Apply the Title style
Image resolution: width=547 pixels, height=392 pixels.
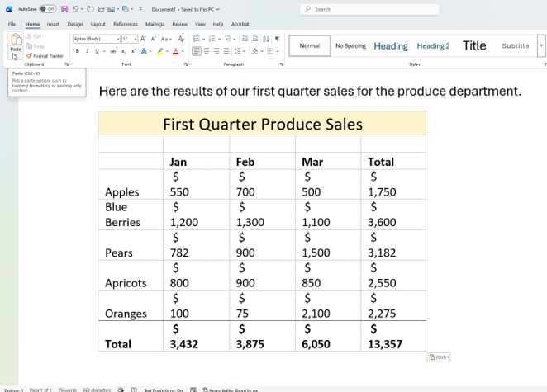(474, 45)
